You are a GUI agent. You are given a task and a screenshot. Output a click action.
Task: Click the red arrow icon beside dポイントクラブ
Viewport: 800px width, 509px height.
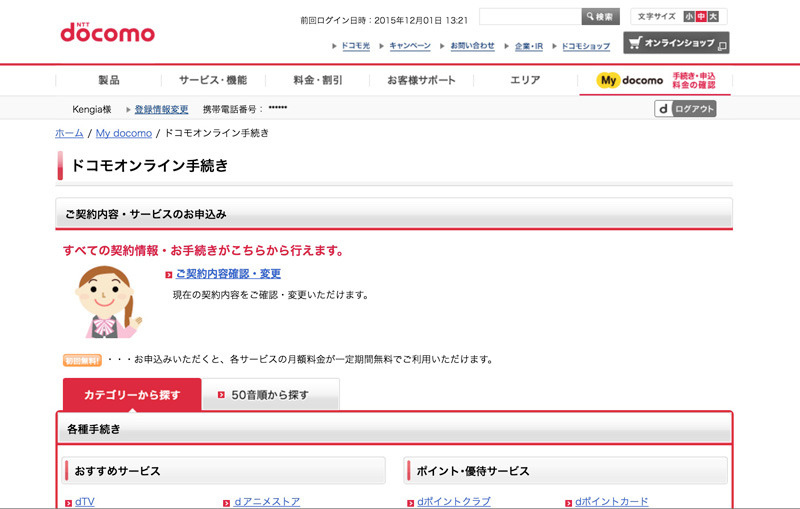point(411,503)
